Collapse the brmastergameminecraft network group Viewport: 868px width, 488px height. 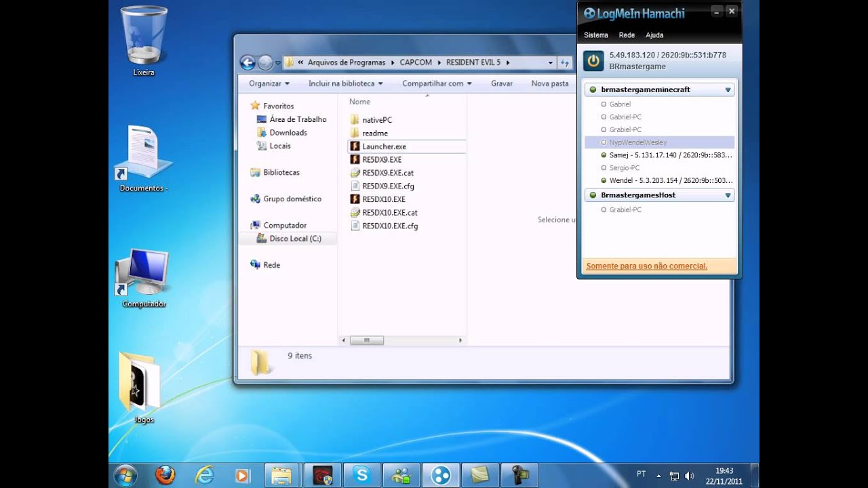tap(728, 89)
